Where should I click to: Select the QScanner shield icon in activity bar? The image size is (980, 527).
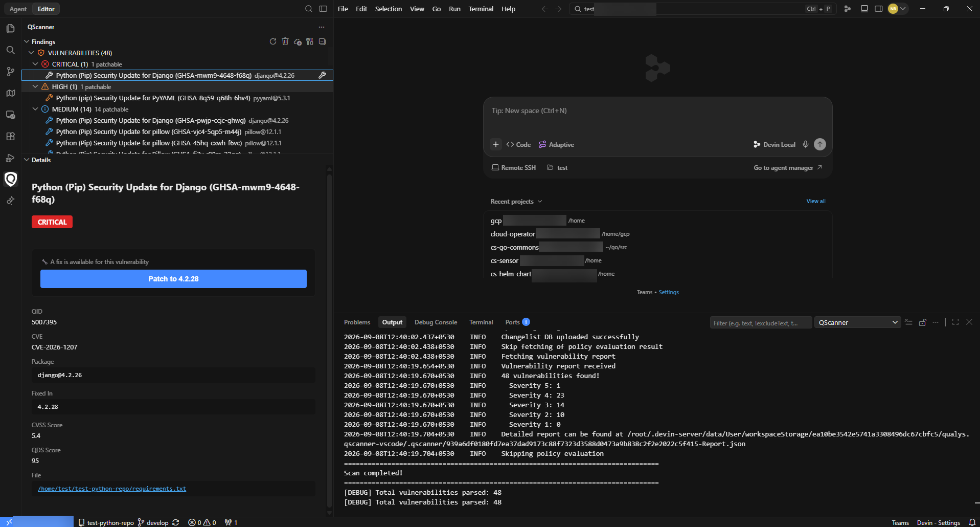(x=10, y=179)
